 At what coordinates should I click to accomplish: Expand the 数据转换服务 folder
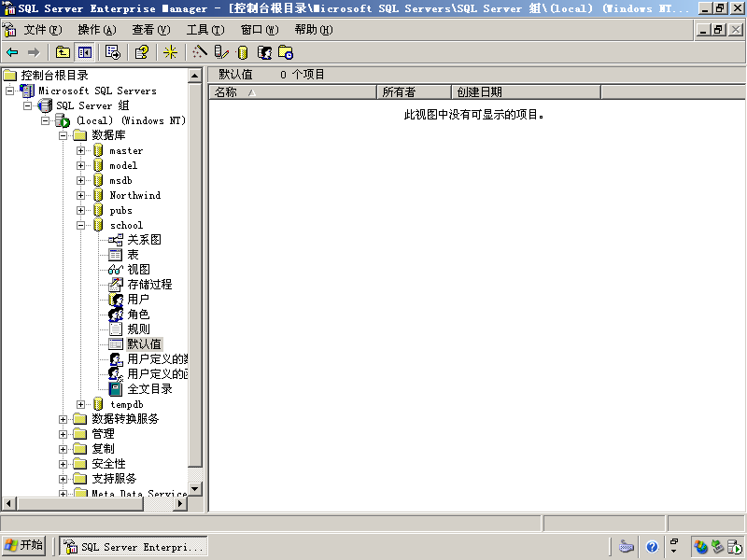tap(63, 419)
